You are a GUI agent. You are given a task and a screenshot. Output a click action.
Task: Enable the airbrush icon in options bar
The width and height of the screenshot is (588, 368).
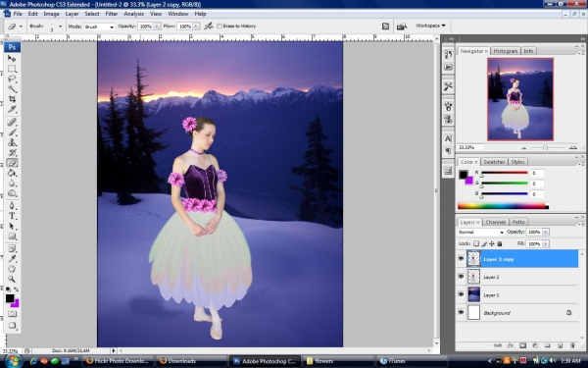pos(209,26)
